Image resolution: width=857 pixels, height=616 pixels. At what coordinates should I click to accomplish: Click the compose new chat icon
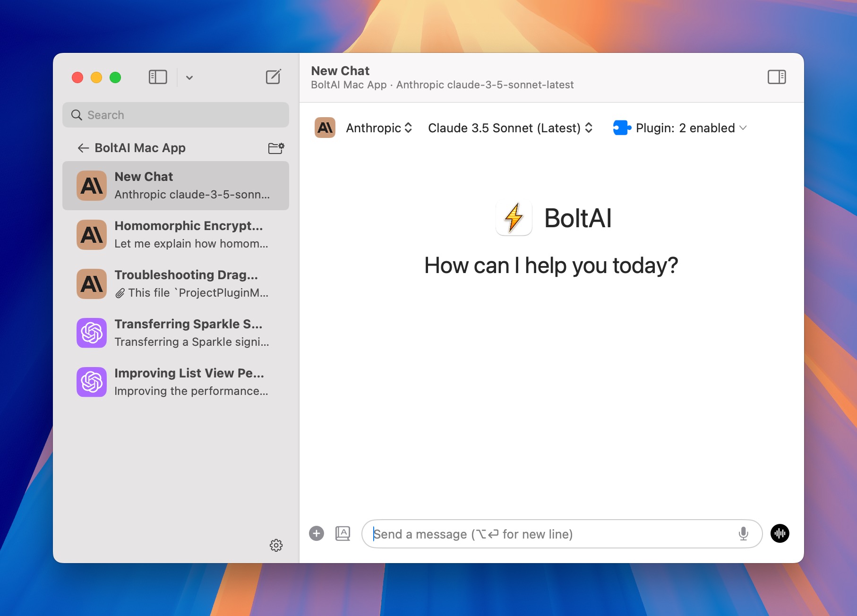(x=273, y=77)
